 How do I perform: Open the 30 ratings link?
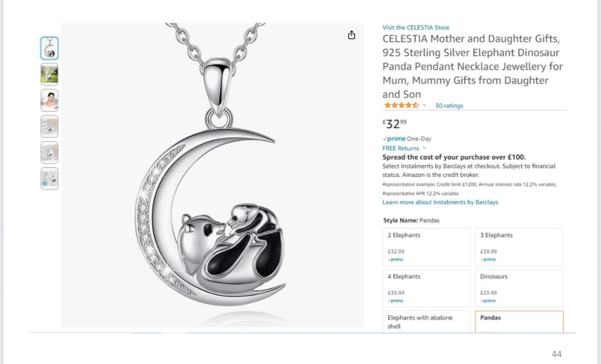(449, 106)
